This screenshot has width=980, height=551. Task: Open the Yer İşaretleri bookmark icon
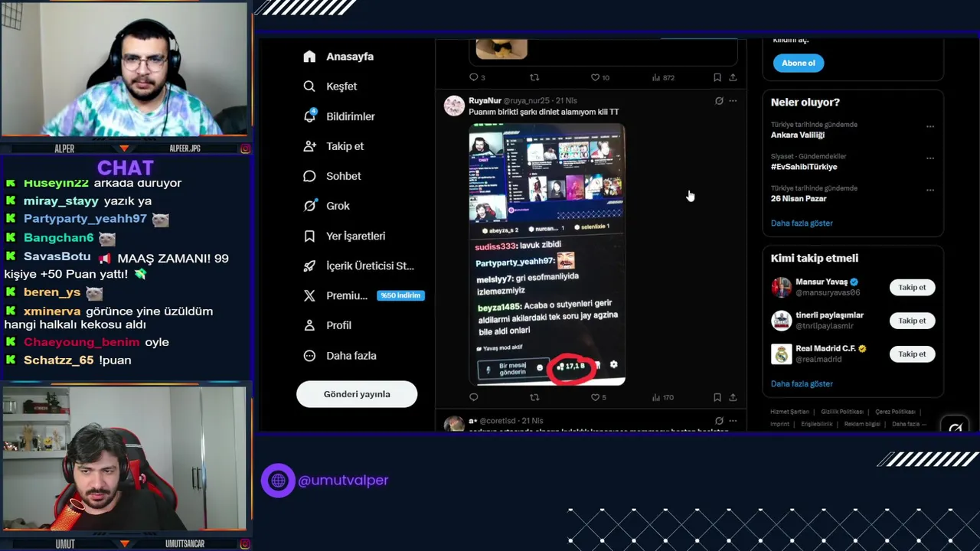[x=309, y=236]
